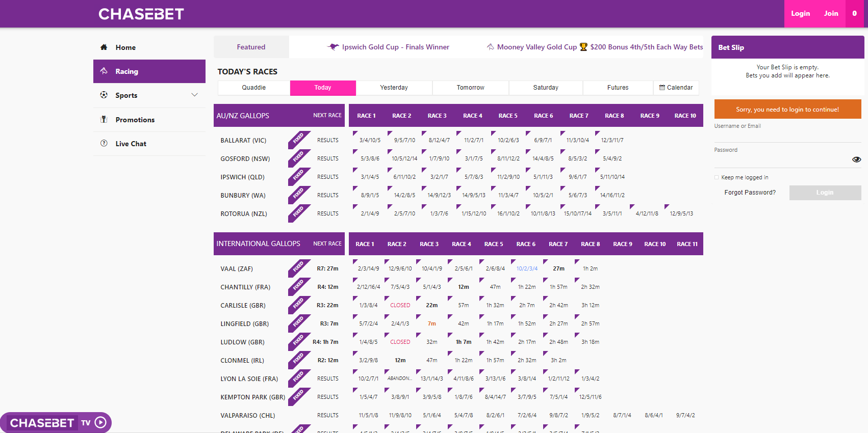Click the Password input field
868x433 pixels.
click(782, 160)
